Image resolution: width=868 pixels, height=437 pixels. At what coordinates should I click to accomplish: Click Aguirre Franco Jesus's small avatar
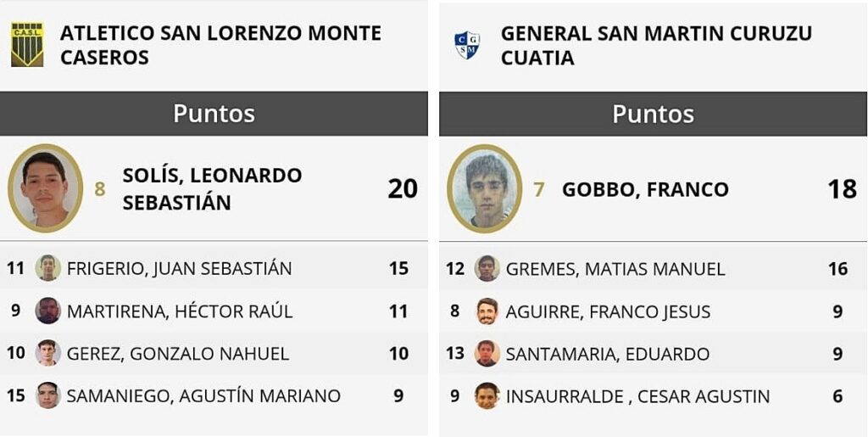pyautogui.click(x=487, y=311)
